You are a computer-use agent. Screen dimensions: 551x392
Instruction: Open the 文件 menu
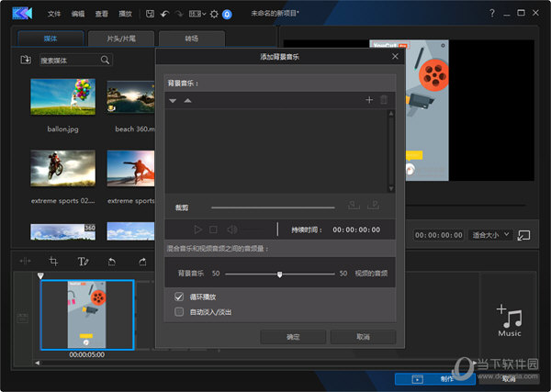click(54, 14)
